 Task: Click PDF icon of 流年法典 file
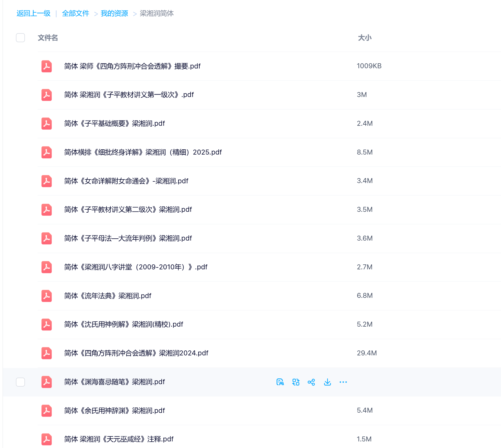click(x=47, y=296)
